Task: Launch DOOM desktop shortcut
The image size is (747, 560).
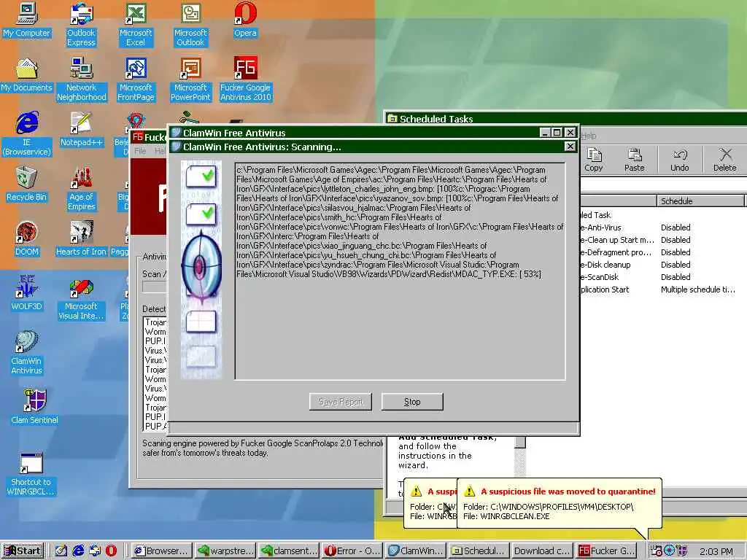Action: 27,239
